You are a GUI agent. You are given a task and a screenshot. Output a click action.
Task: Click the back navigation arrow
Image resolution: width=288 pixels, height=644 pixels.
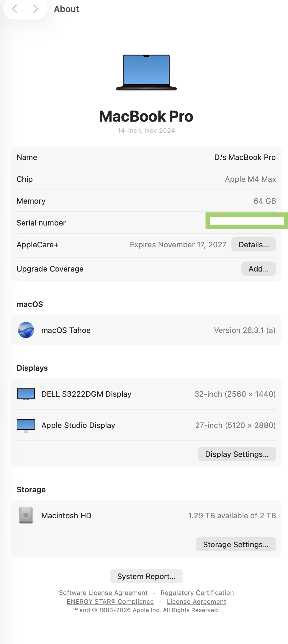point(14,9)
